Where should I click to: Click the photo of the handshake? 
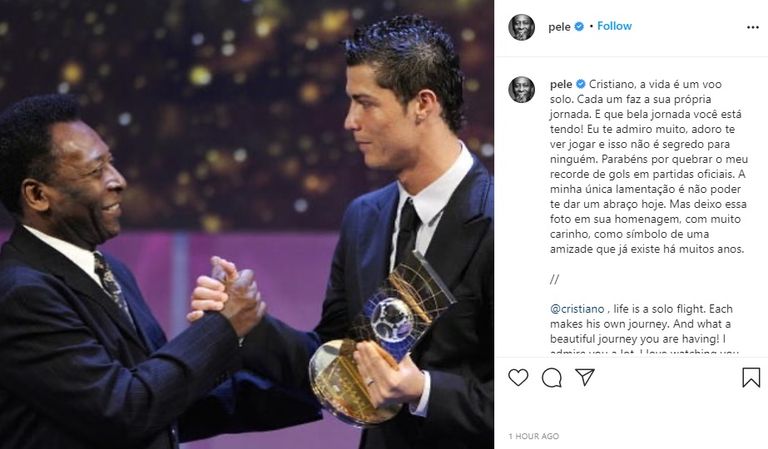pyautogui.click(x=247, y=224)
